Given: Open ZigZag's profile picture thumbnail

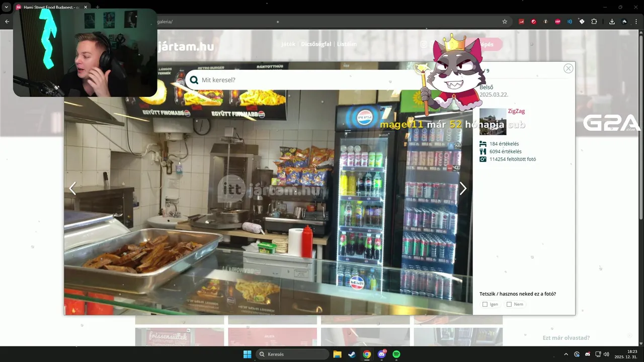Looking at the screenshot, I should (493, 122).
